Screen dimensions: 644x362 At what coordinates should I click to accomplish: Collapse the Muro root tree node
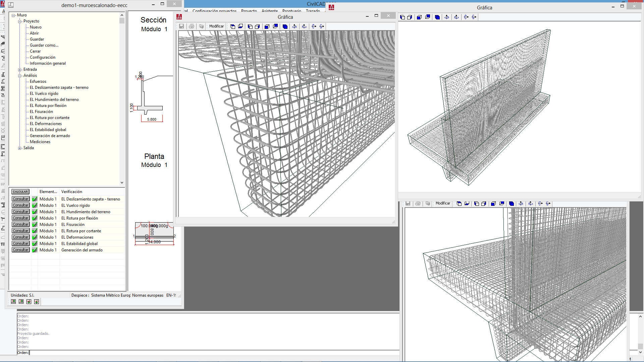point(13,15)
